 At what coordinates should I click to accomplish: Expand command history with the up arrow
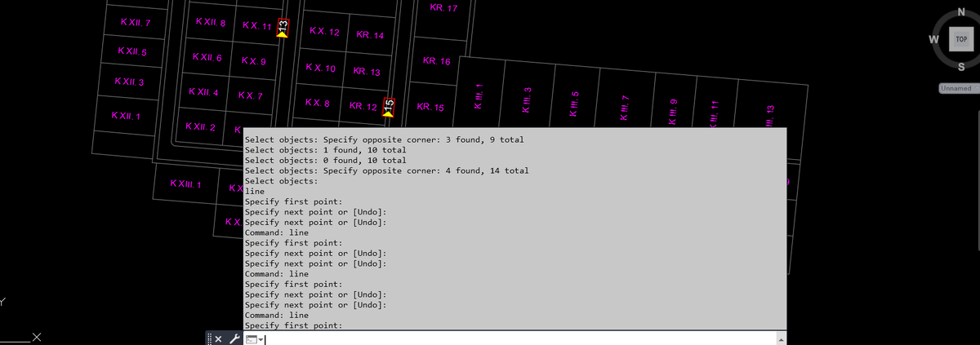(x=782, y=339)
